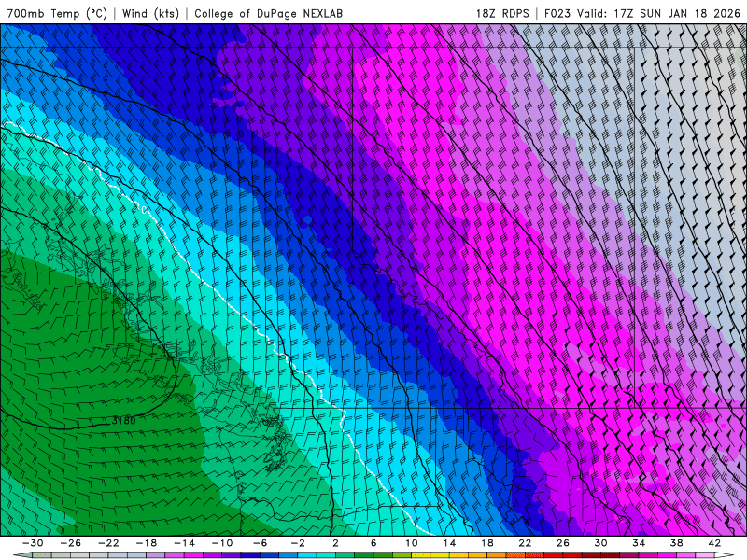Viewport: 747px width, 560px height.
Task: Click the '18' legend value
Action: click(486, 543)
